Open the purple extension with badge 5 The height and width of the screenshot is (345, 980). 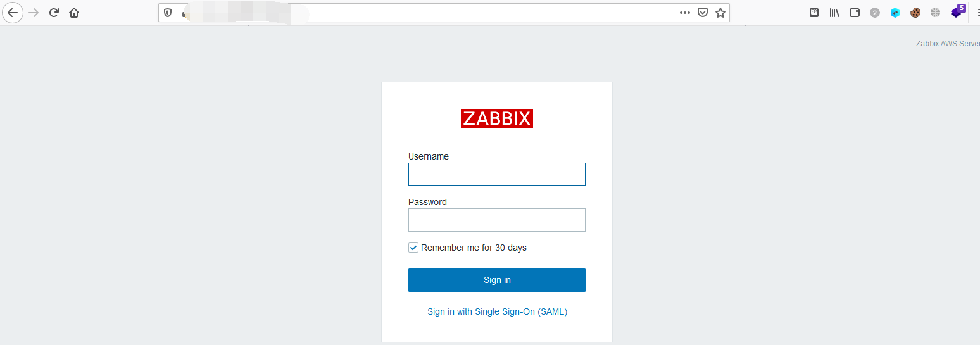point(958,11)
